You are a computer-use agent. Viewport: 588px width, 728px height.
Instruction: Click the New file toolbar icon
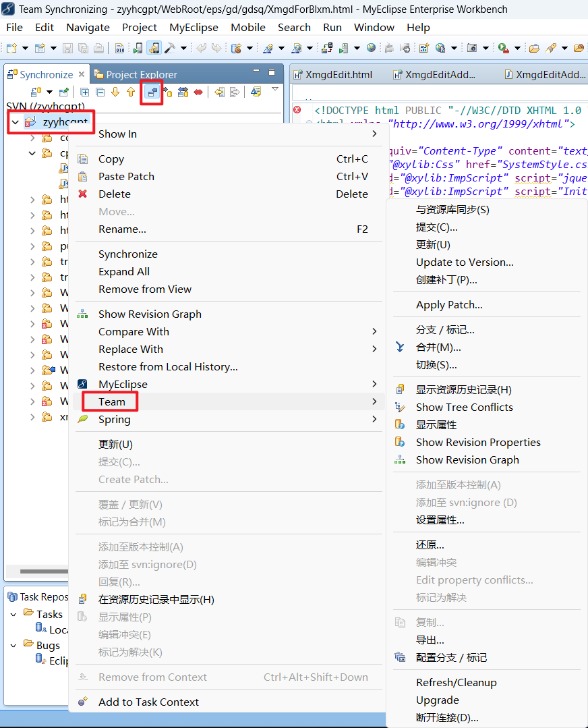click(x=11, y=48)
